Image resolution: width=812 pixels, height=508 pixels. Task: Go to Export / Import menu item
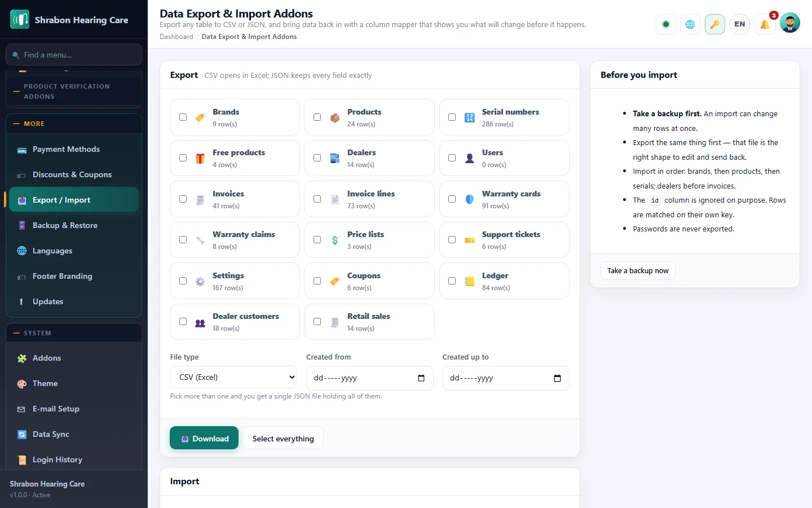[x=74, y=200]
